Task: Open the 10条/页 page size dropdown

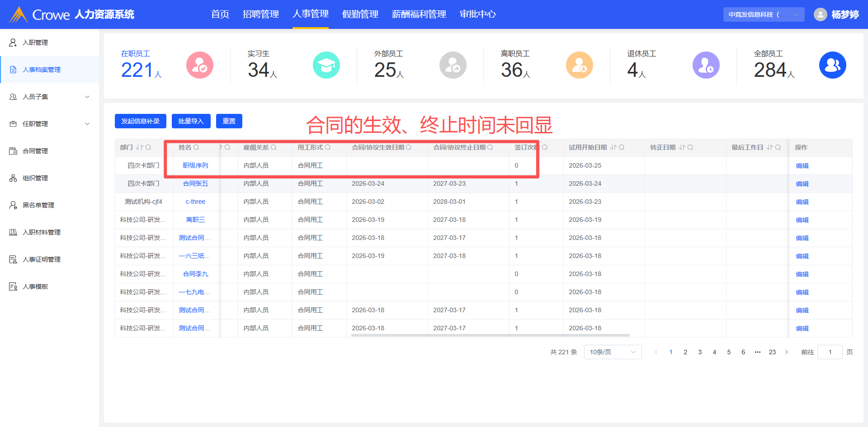Action: pyautogui.click(x=613, y=352)
